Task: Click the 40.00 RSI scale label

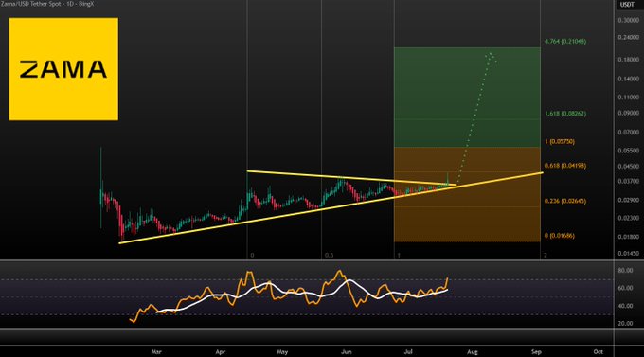Action: click(x=625, y=306)
